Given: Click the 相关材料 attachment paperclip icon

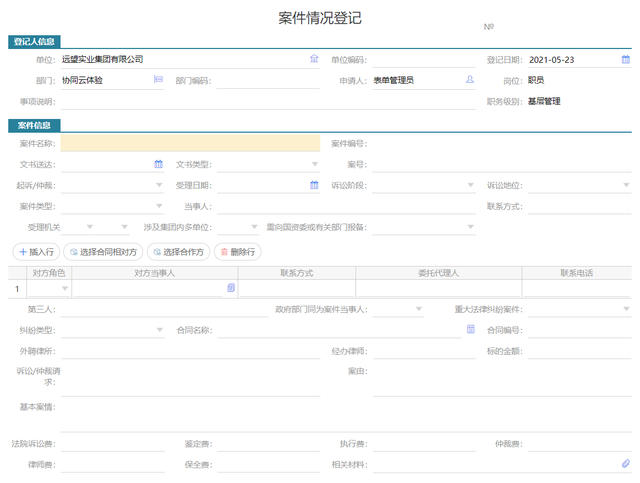Looking at the screenshot, I should (x=625, y=464).
